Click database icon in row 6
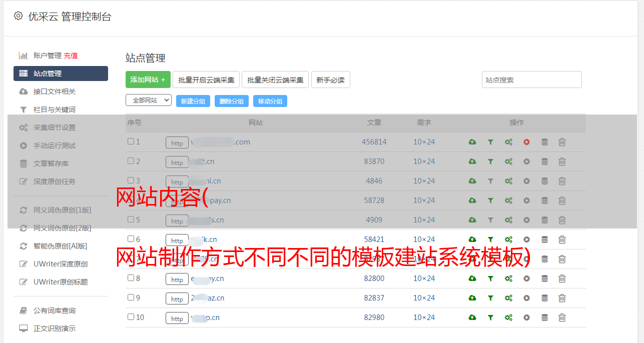Screen dimensions: 644x343 [x=544, y=239]
